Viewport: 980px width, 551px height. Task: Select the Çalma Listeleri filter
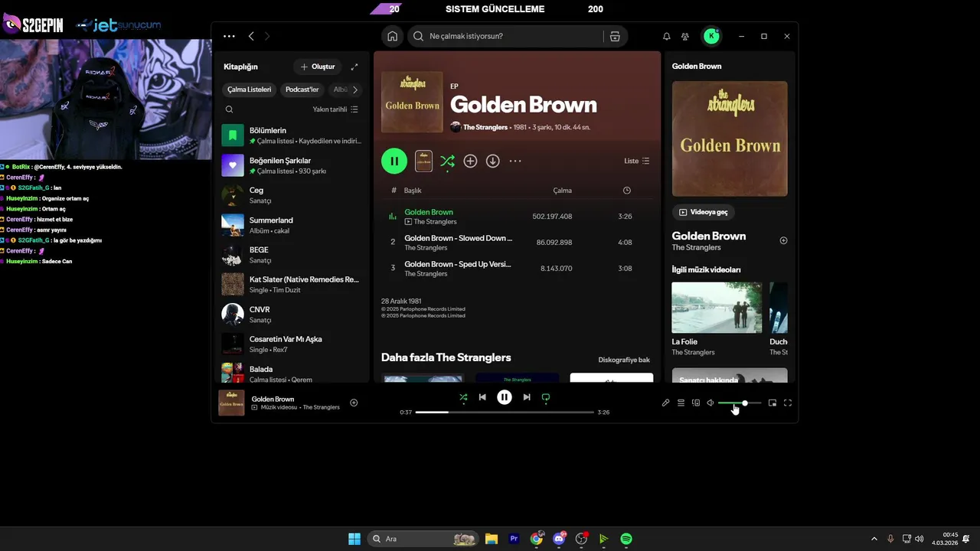coord(249,90)
